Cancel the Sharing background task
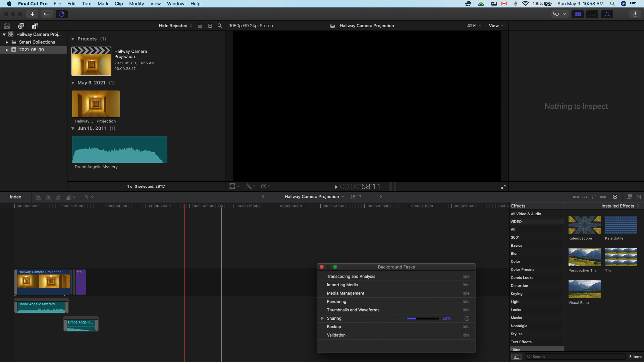Screen dimensions: 644x362 (x=467, y=318)
